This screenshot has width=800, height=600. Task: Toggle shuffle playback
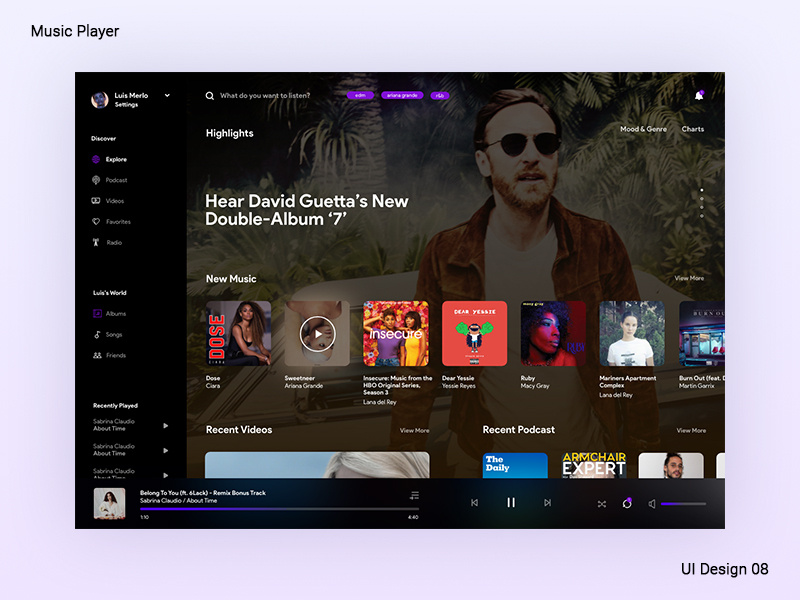click(x=602, y=504)
